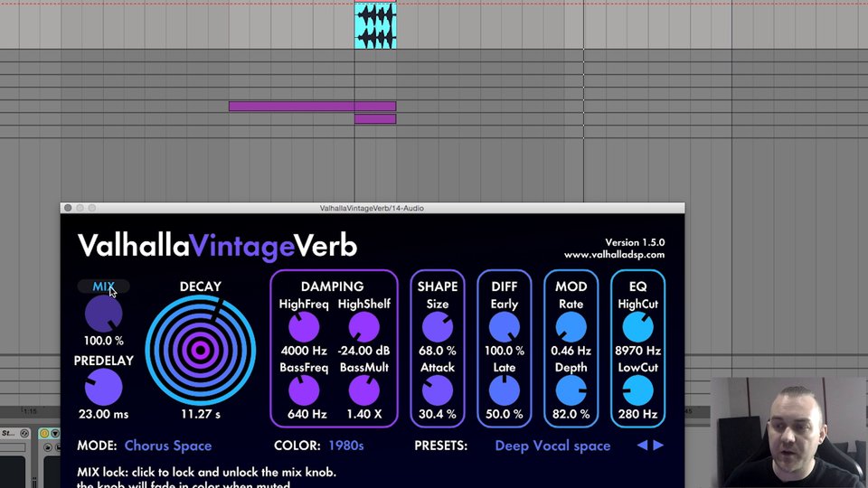868x488 pixels.
Task: Click the EQ HighCut knob
Action: pos(637,327)
